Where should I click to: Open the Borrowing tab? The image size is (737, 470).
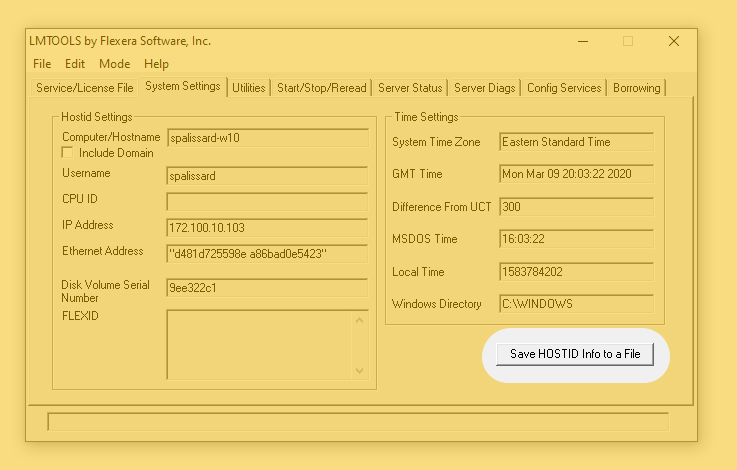[x=636, y=88]
